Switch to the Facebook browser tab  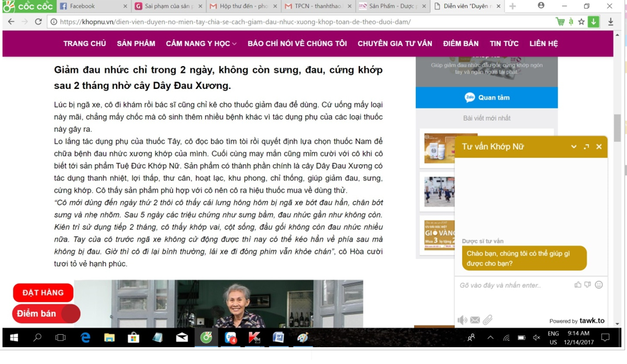point(82,6)
